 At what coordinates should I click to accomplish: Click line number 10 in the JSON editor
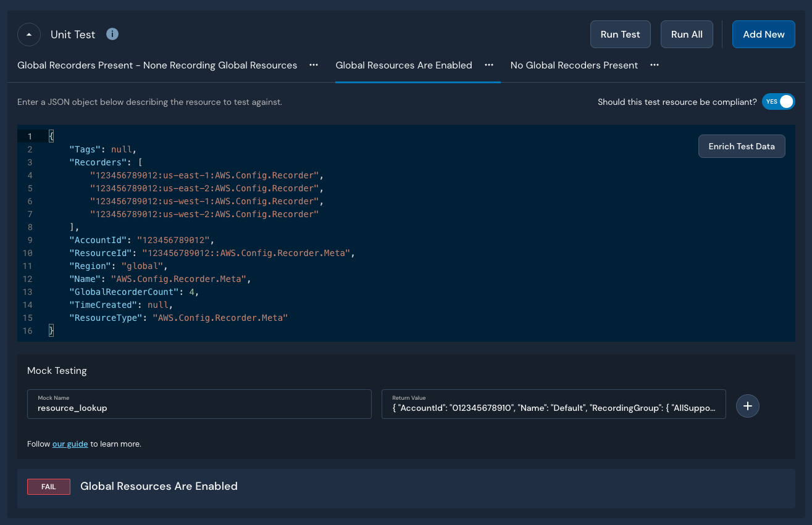pyautogui.click(x=27, y=253)
